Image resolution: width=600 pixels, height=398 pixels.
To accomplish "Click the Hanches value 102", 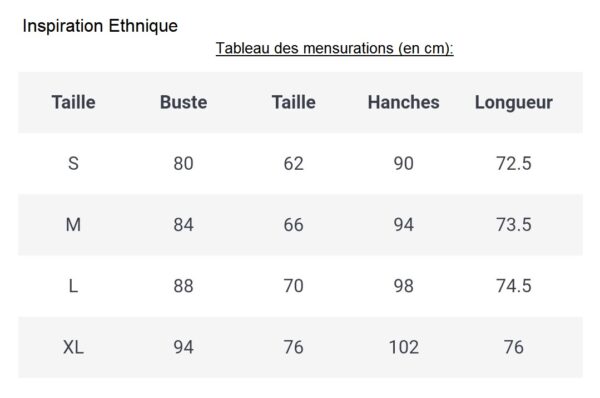I will point(403,347).
